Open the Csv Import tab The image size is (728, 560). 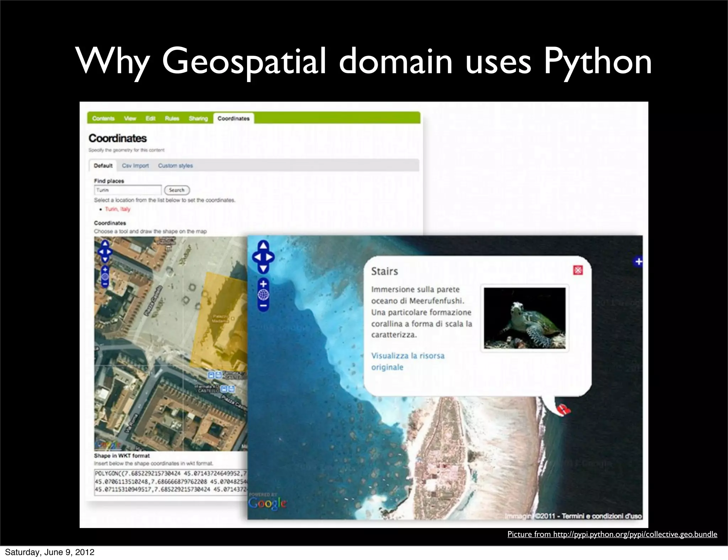[135, 166]
